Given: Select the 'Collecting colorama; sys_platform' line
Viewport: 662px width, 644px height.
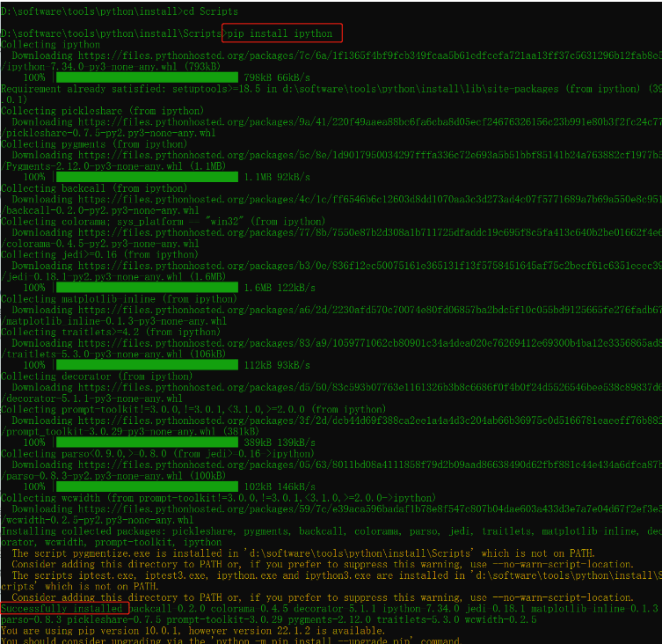Looking at the screenshot, I should point(164,222).
